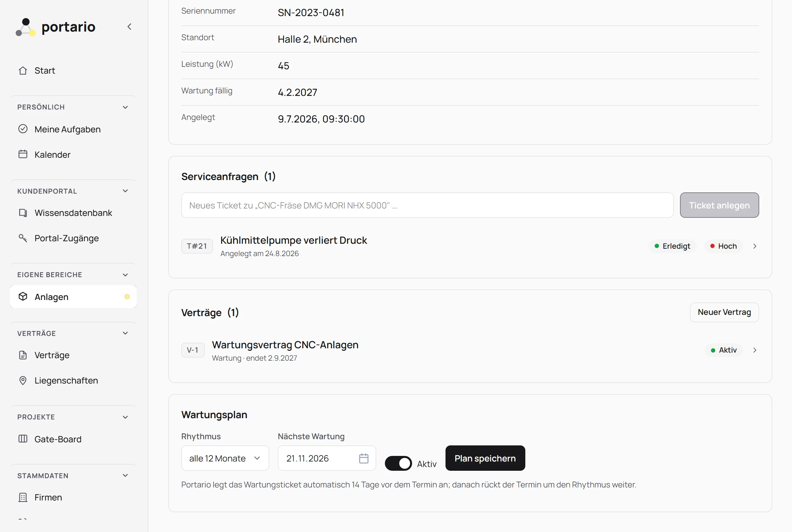This screenshot has height=532, width=792.
Task: Click the Verträge document icon
Action: 23,355
